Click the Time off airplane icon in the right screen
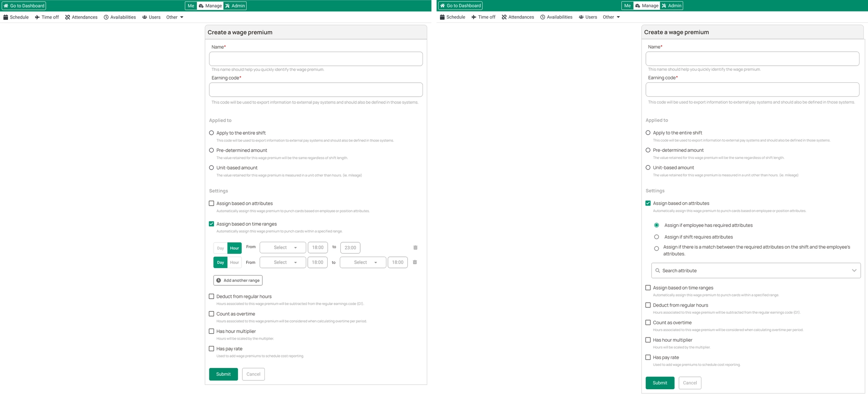The width and height of the screenshot is (868, 396). click(474, 17)
